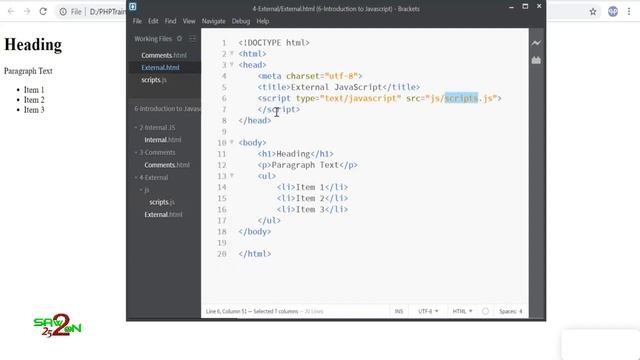Collapse the 4-External folder

click(x=151, y=178)
